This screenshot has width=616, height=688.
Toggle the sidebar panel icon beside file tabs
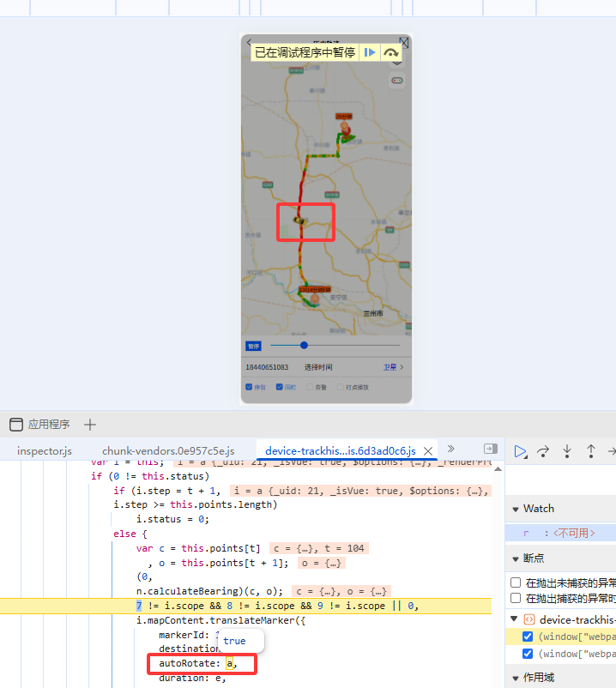click(491, 449)
